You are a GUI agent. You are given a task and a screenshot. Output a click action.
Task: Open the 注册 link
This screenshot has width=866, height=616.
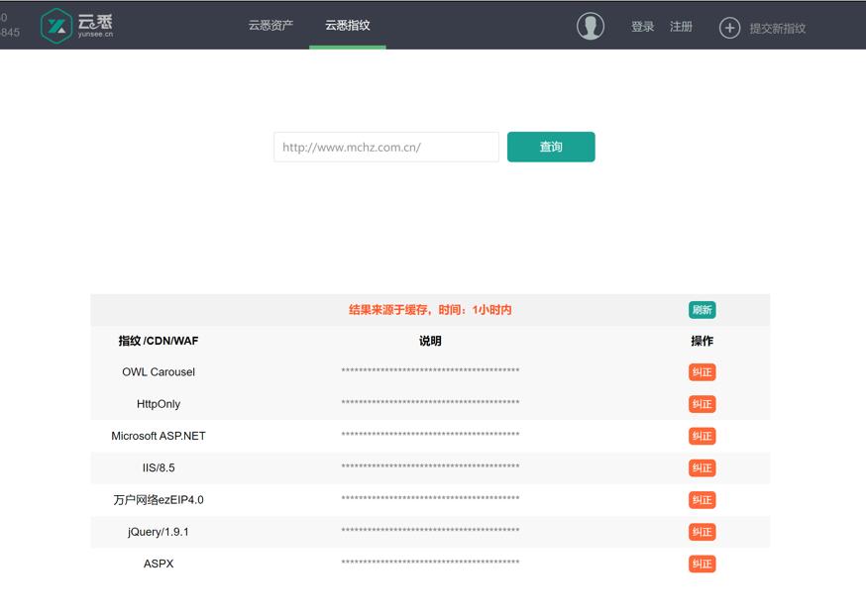tap(682, 27)
